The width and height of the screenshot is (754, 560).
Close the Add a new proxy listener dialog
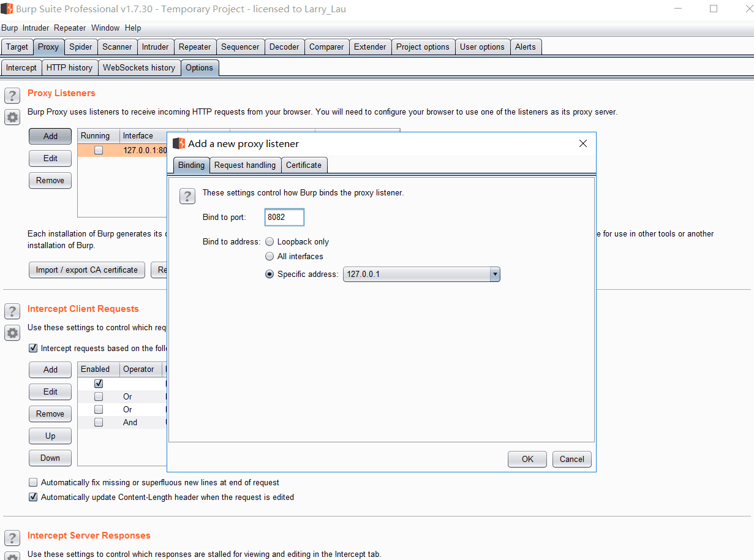[x=582, y=143]
